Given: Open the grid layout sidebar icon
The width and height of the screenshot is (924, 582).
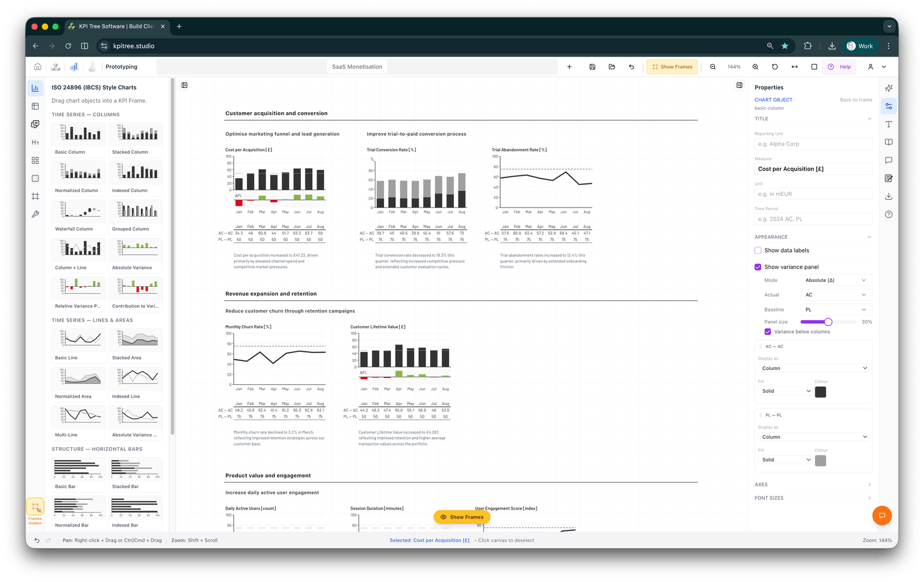Looking at the screenshot, I should 35,160.
